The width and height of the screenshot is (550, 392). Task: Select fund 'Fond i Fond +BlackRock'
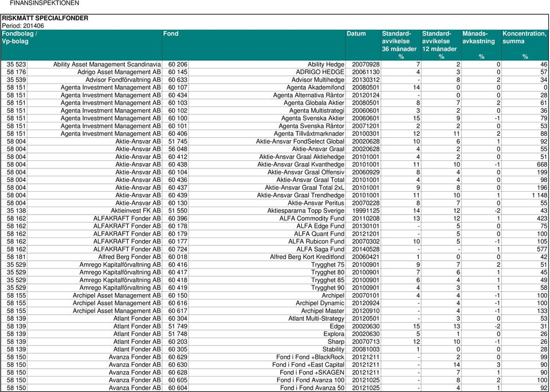coord(311,357)
